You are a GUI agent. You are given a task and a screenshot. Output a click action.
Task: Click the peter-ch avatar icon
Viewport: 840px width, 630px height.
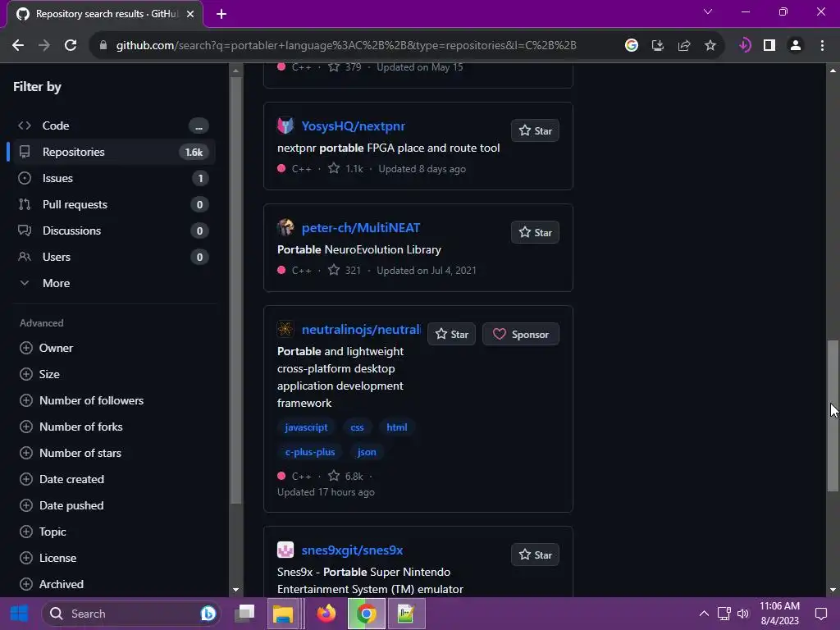click(285, 228)
